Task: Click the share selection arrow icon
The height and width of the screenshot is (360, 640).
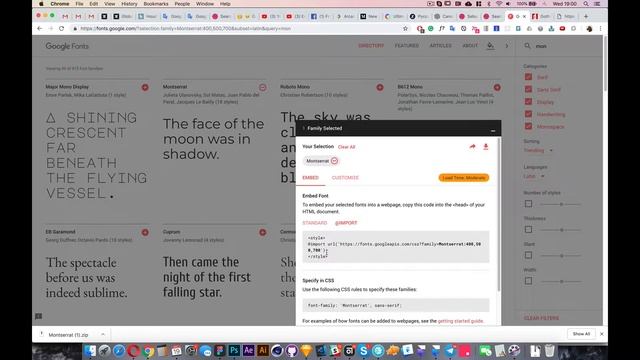Action: tap(472, 147)
